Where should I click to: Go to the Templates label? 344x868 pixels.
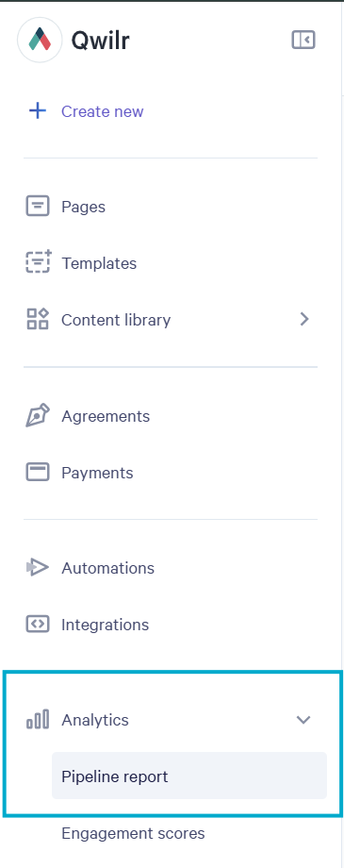(99, 263)
